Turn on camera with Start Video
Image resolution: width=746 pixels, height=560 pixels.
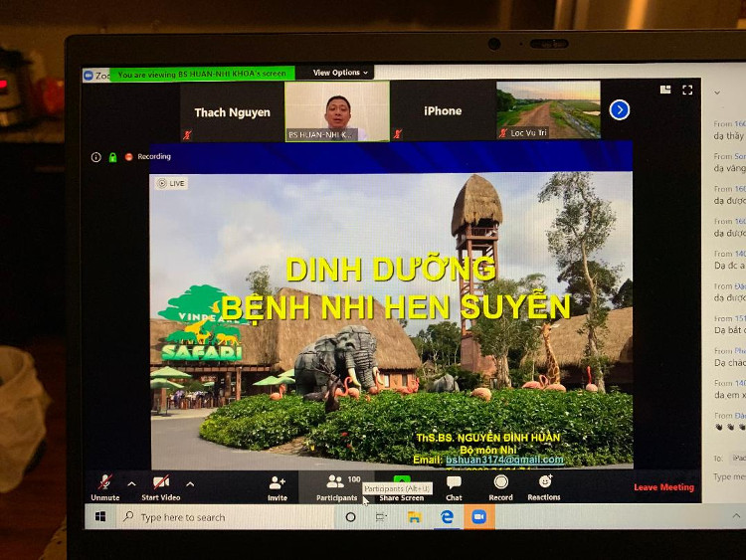[x=161, y=487]
